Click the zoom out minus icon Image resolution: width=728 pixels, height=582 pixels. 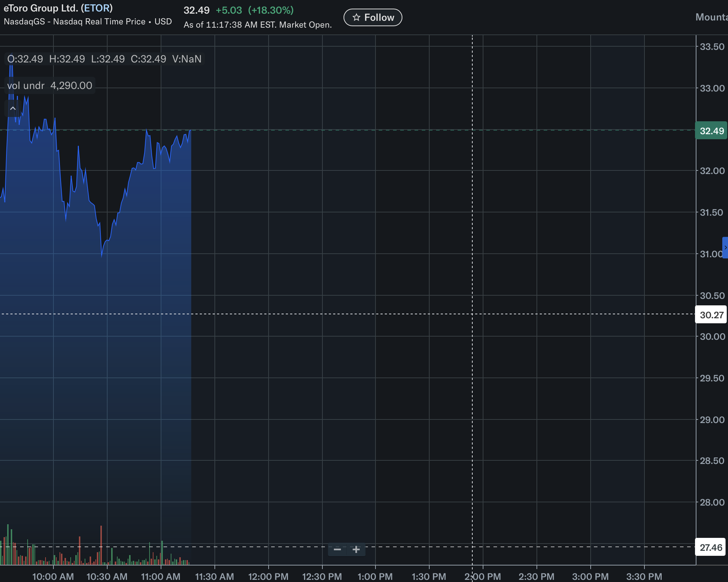coord(337,549)
